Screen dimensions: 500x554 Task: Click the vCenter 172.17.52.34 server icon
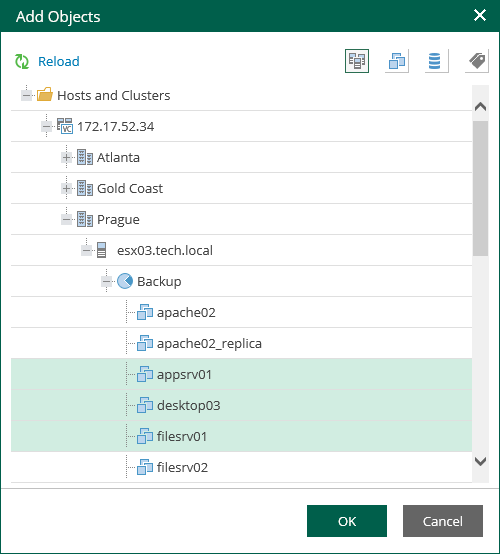(65, 126)
